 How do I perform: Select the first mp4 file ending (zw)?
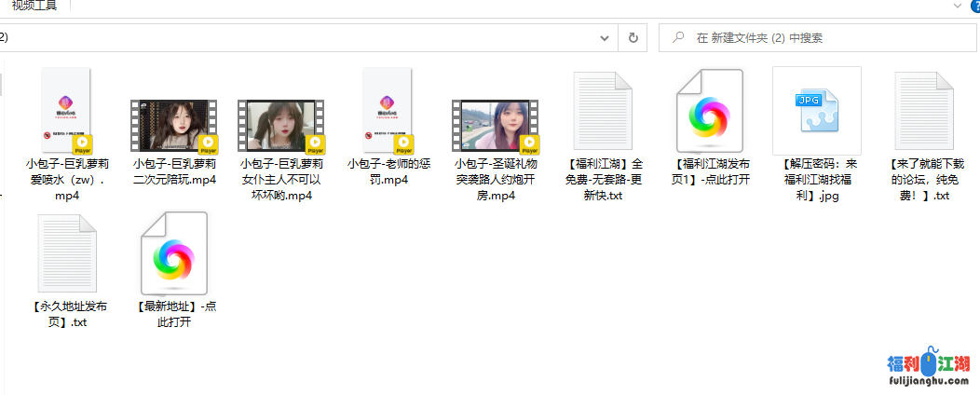[x=67, y=111]
